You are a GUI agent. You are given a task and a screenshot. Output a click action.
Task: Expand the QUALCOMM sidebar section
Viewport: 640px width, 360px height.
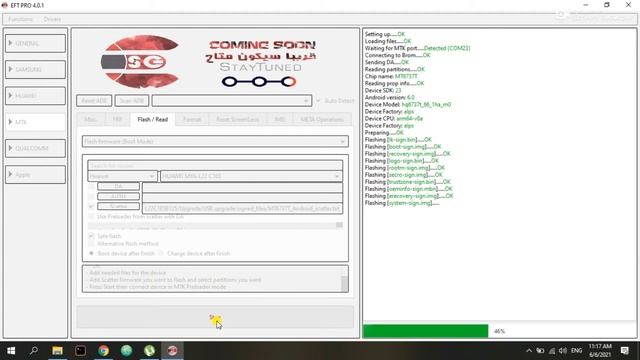coord(35,148)
